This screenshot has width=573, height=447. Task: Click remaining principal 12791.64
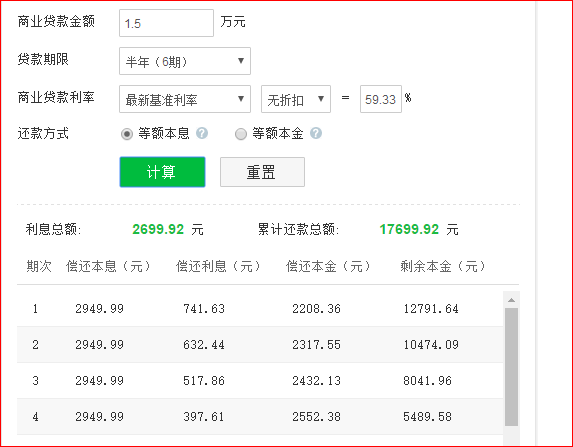431,309
